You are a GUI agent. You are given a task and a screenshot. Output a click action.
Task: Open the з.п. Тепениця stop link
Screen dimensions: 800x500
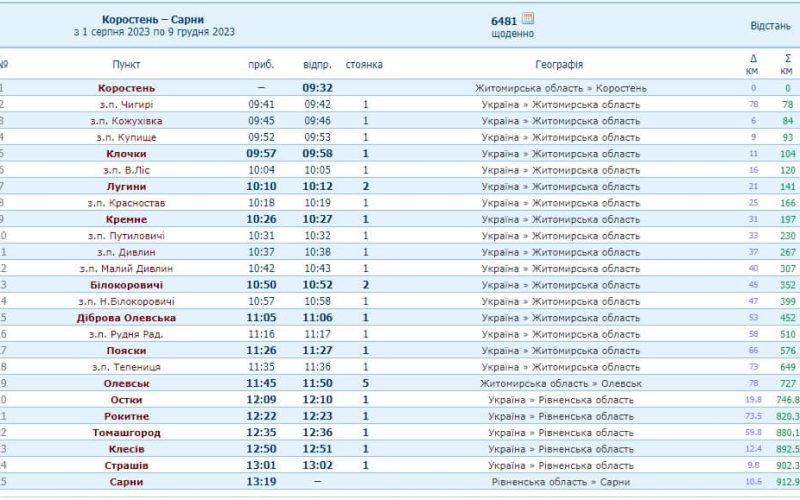coord(126,367)
